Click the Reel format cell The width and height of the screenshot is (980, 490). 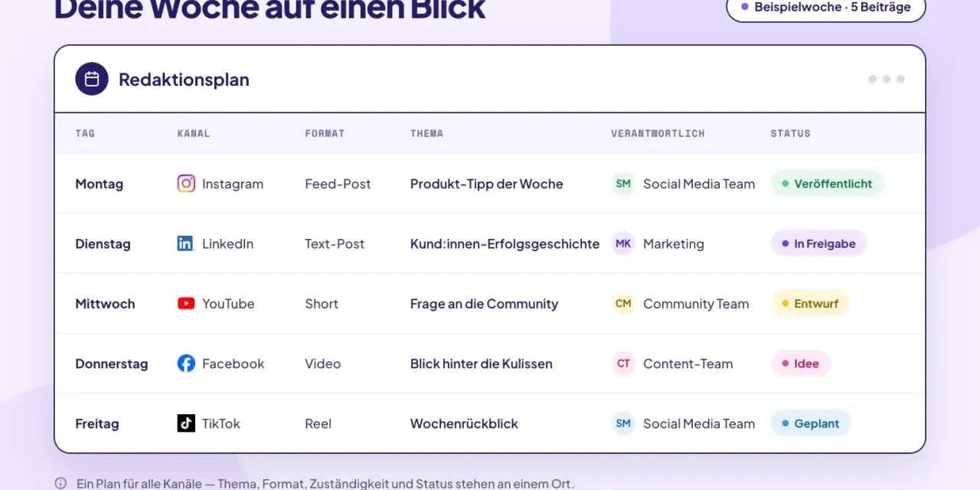click(x=318, y=423)
